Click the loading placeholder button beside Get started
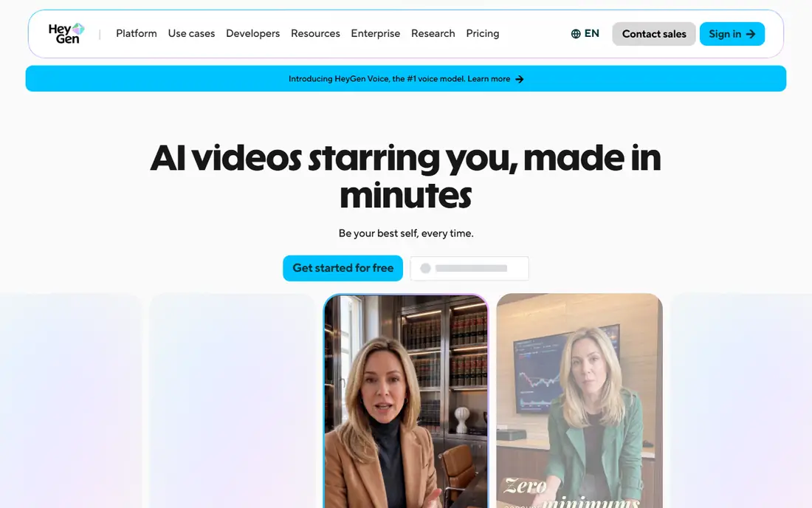This screenshot has height=508, width=812. tap(469, 268)
